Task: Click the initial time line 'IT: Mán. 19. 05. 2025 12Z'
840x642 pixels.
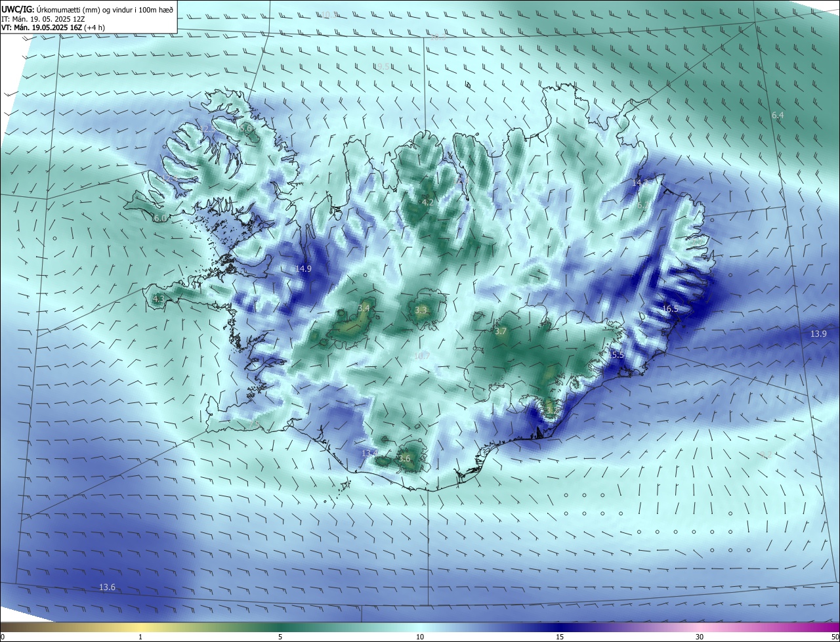Action: [x=43, y=18]
